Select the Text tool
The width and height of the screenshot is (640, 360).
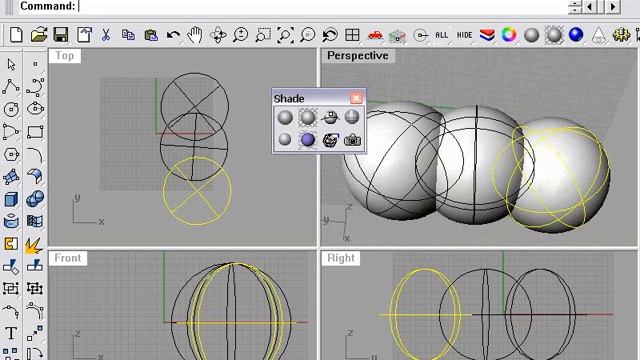[11, 333]
